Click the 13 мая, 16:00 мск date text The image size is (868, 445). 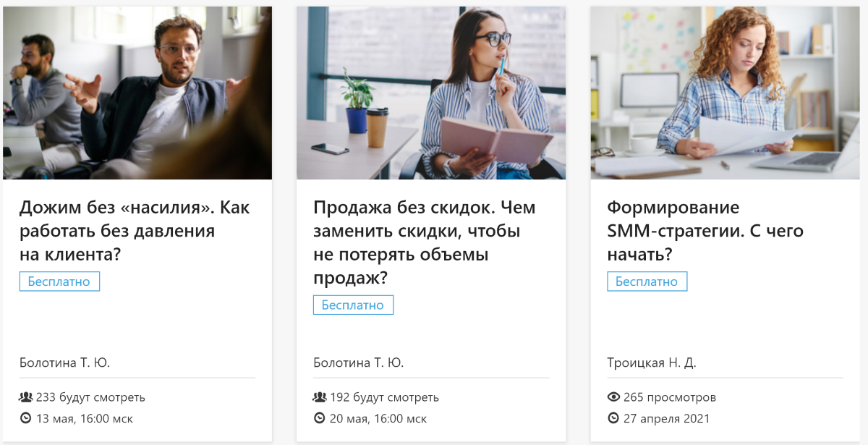click(x=85, y=418)
